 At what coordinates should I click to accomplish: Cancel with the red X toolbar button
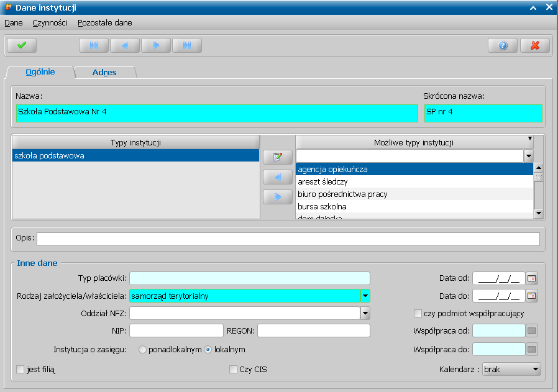535,45
